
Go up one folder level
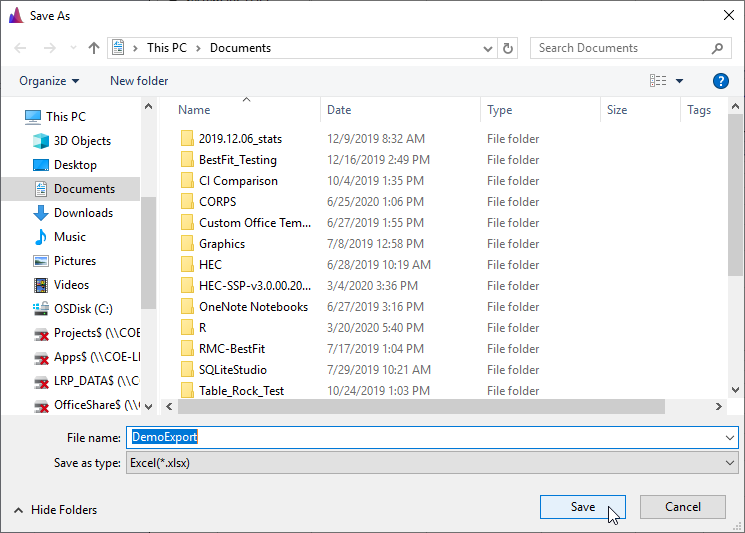tap(94, 48)
